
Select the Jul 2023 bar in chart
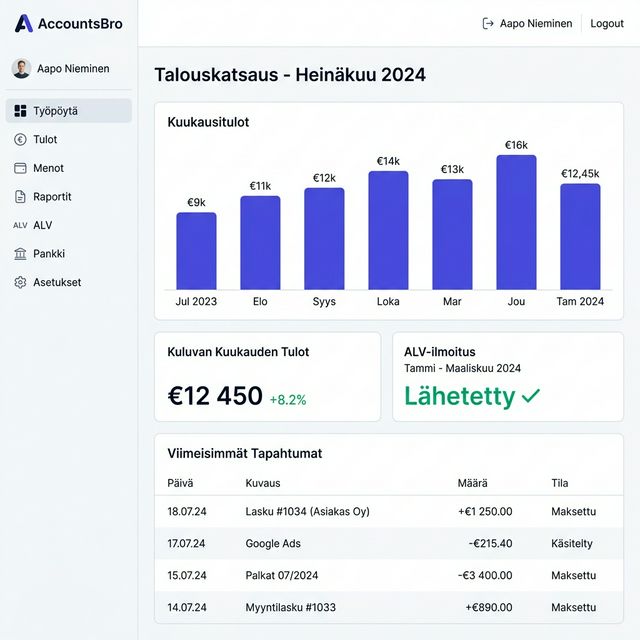(x=196, y=251)
